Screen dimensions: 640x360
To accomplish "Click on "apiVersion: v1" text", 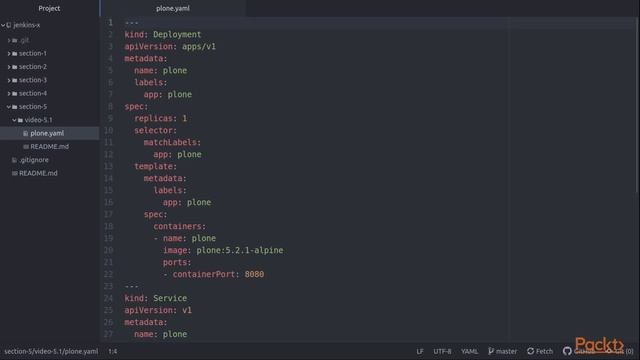I will pos(158,310).
